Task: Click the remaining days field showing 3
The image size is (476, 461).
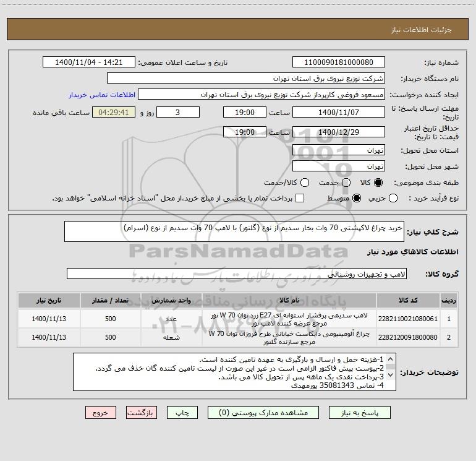Action: pos(178,112)
